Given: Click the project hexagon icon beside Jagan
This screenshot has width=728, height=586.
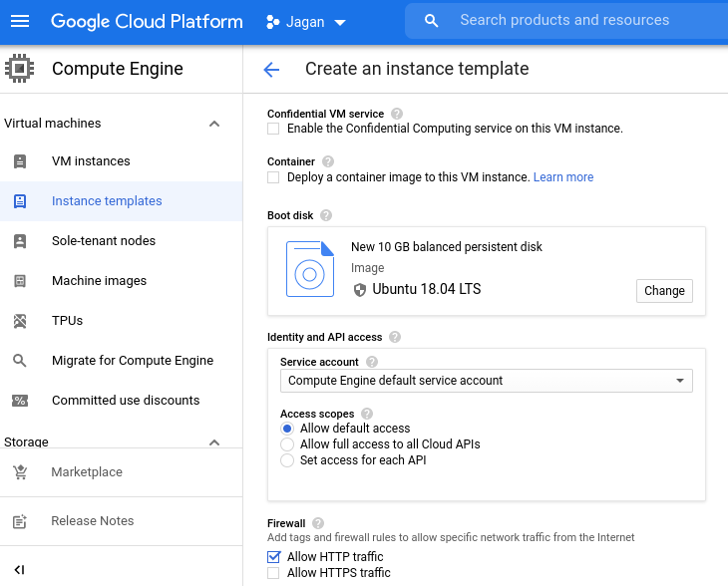Looking at the screenshot, I should coord(273,22).
